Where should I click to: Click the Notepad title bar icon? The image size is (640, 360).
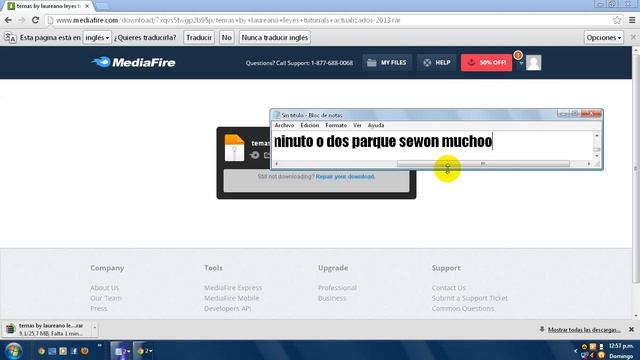coord(276,115)
